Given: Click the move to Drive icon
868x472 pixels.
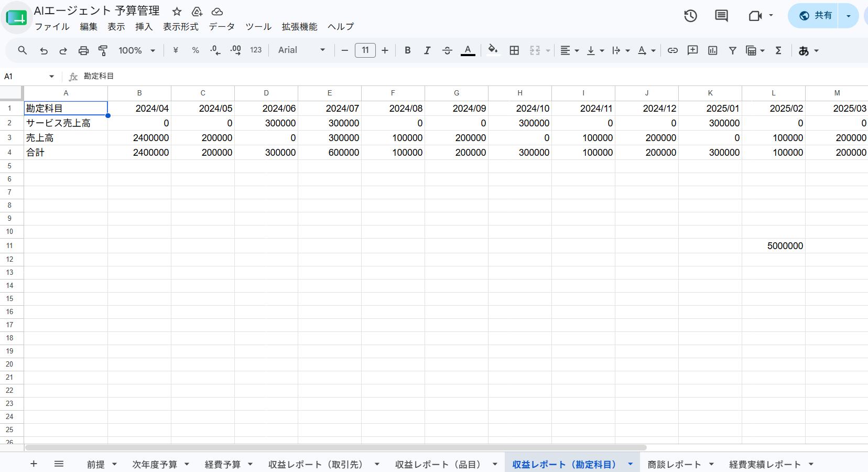Looking at the screenshot, I should click(197, 12).
